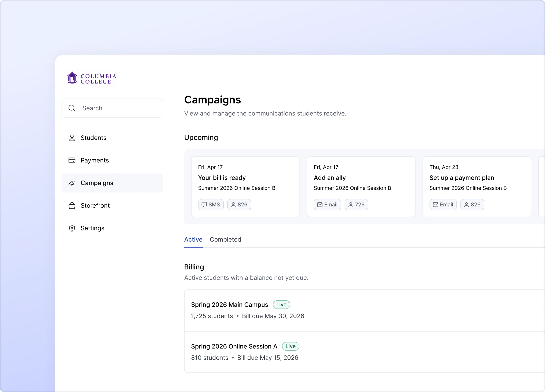Select Campaigns in the sidebar

tap(112, 183)
